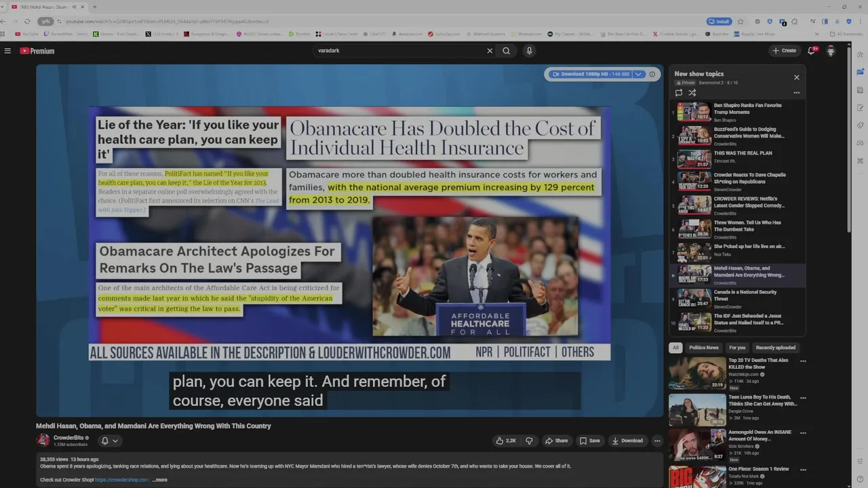Open menu for Teen Lures Boy video
This screenshot has height=488, width=868.
point(803,397)
